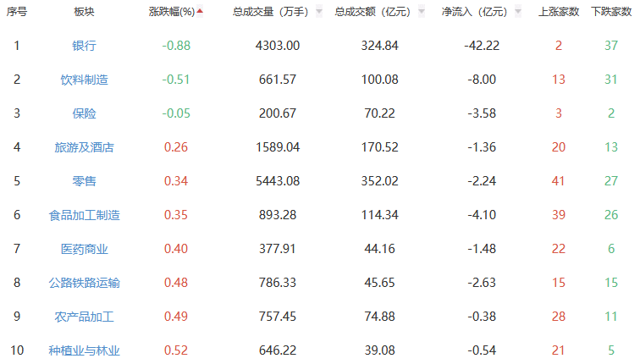Click sort arrow beside 总成交额 header
Image resolution: width=640 pixels, height=364 pixels.
point(422,12)
